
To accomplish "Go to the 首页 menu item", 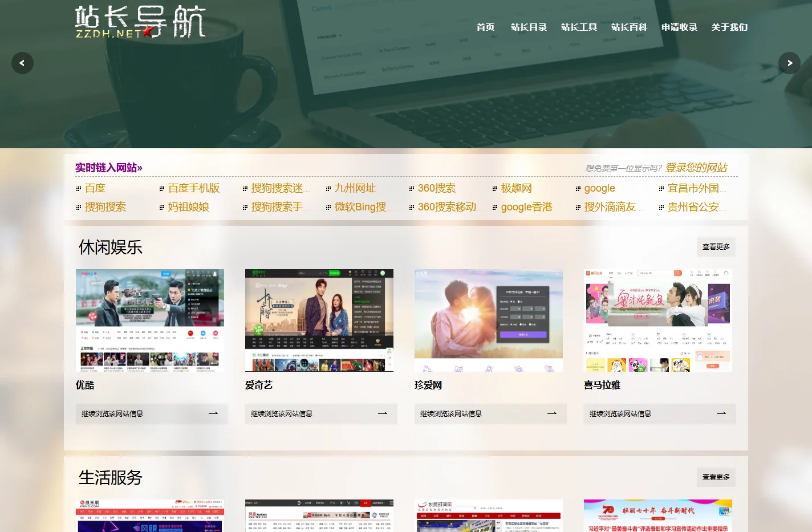I will click(486, 27).
